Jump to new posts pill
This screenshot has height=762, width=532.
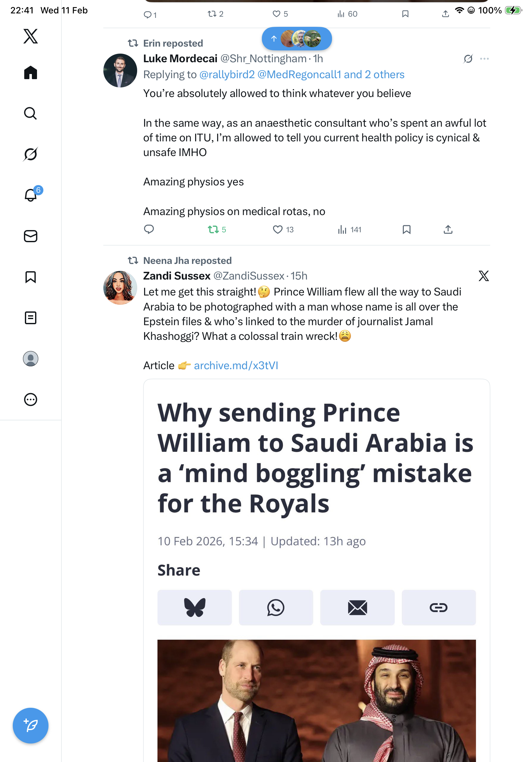point(297,39)
